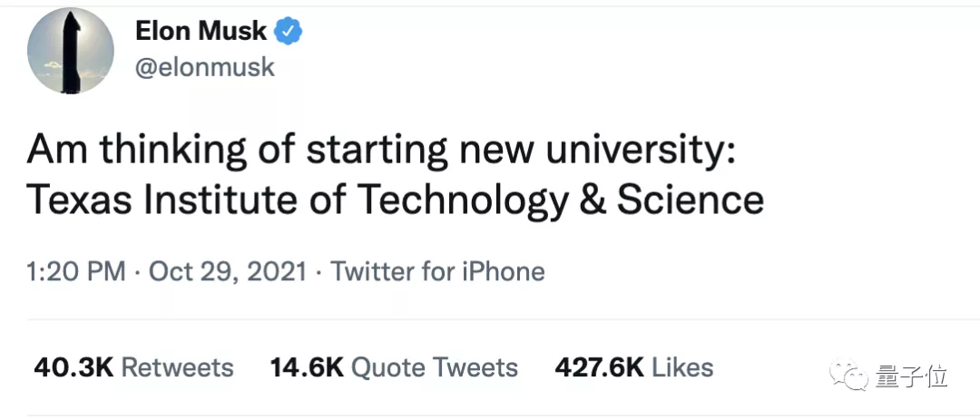The width and height of the screenshot is (980, 420).
Task: Click the "14.6K" quote count number
Action: pyautogui.click(x=306, y=367)
